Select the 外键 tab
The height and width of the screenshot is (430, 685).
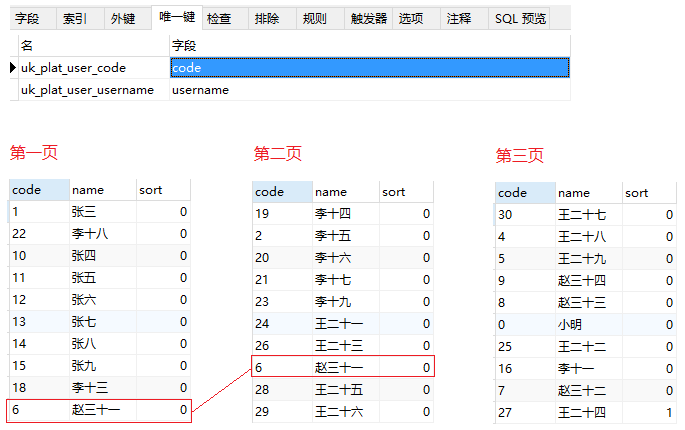(x=128, y=19)
